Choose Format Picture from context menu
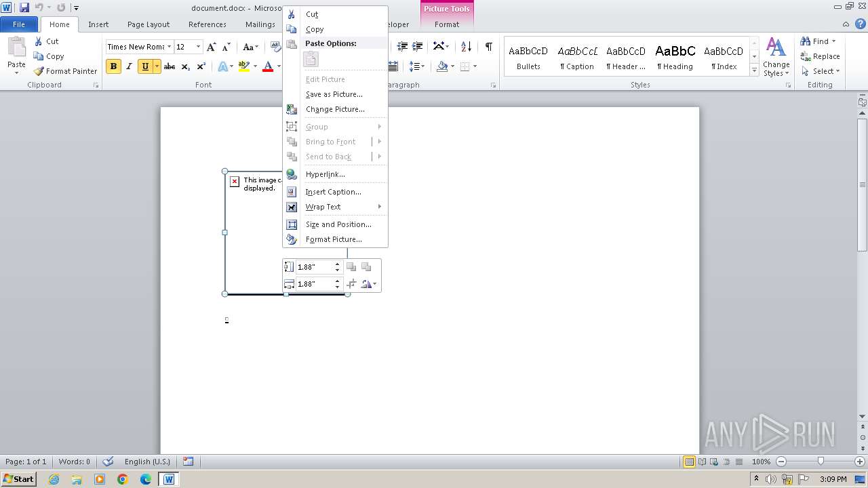The image size is (868, 488). tap(335, 239)
